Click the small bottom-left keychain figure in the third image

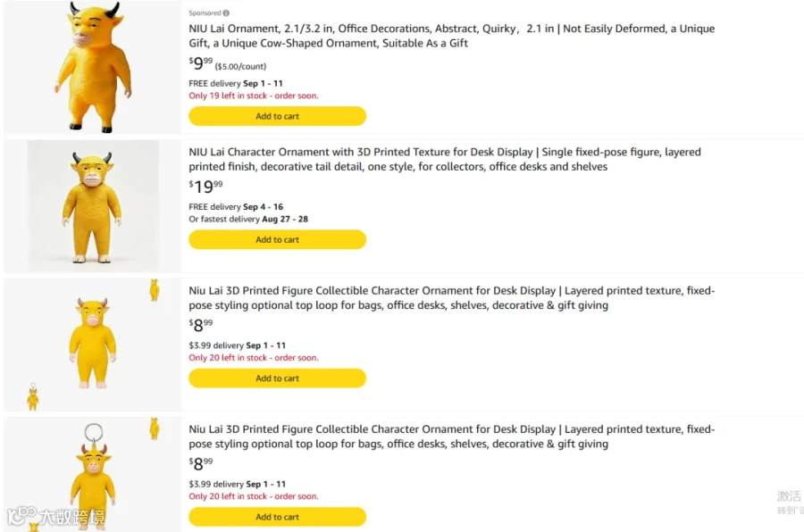click(33, 396)
